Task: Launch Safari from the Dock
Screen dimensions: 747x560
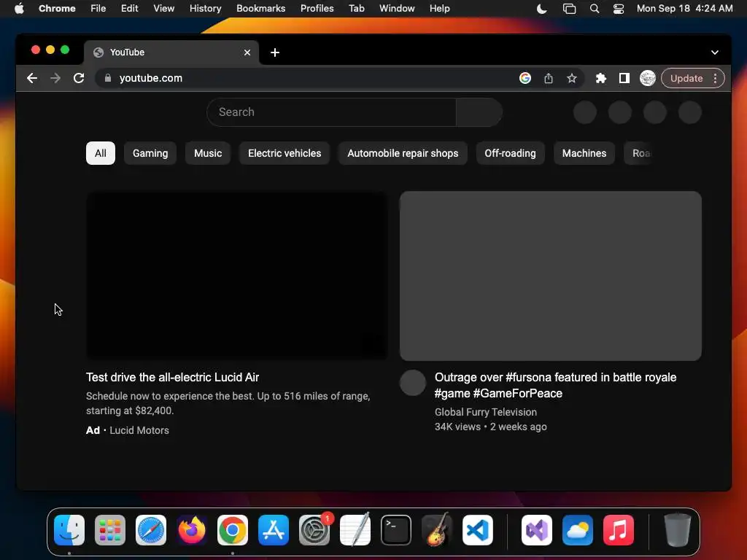Action: click(151, 530)
